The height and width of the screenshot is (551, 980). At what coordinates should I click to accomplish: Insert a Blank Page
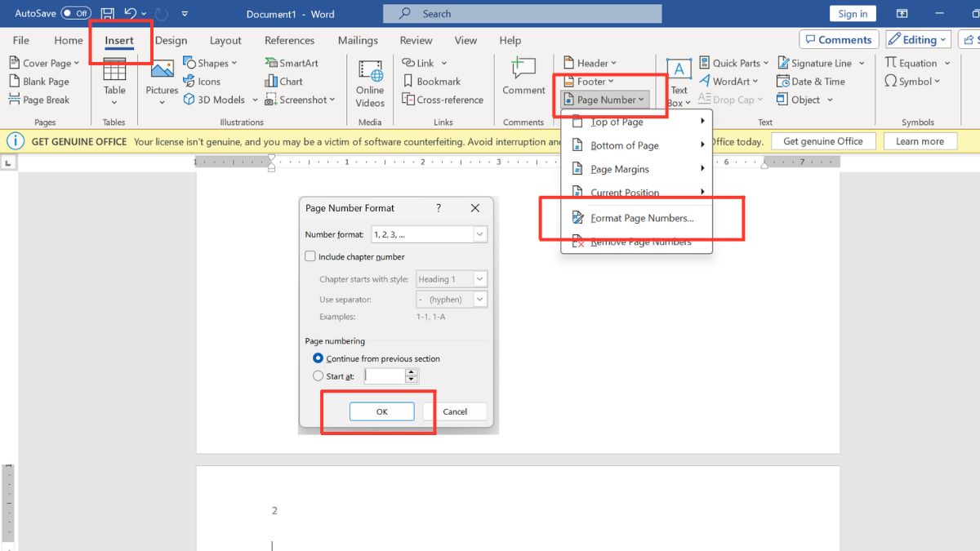39,82
